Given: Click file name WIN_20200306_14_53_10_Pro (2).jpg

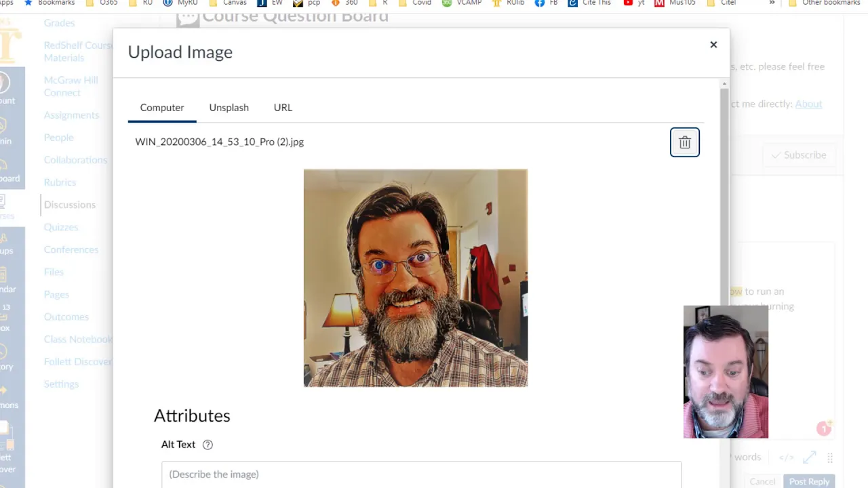Looking at the screenshot, I should (x=219, y=142).
